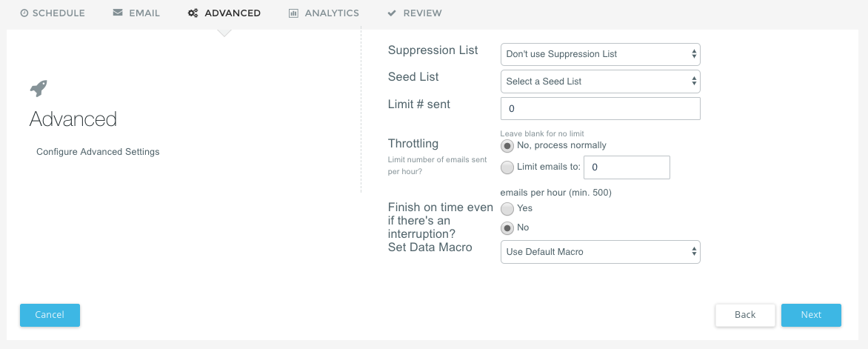
Task: Click the gears icon beside Advanced
Action: (193, 13)
